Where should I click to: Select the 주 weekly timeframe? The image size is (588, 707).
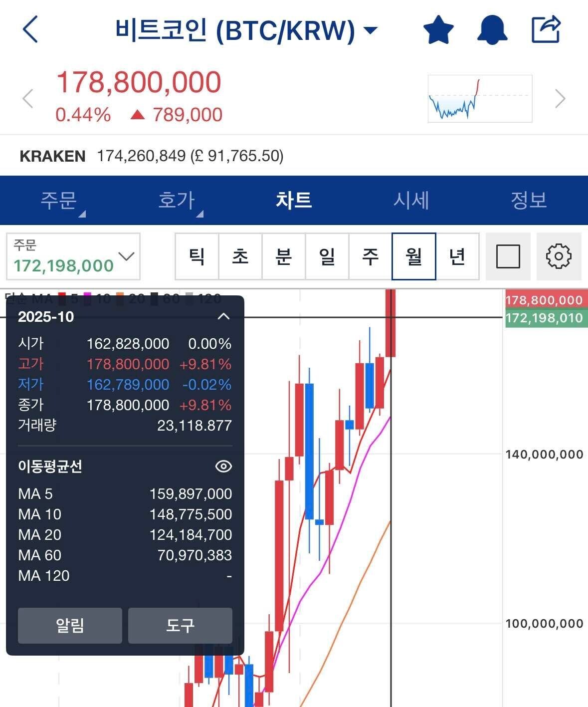tap(370, 256)
